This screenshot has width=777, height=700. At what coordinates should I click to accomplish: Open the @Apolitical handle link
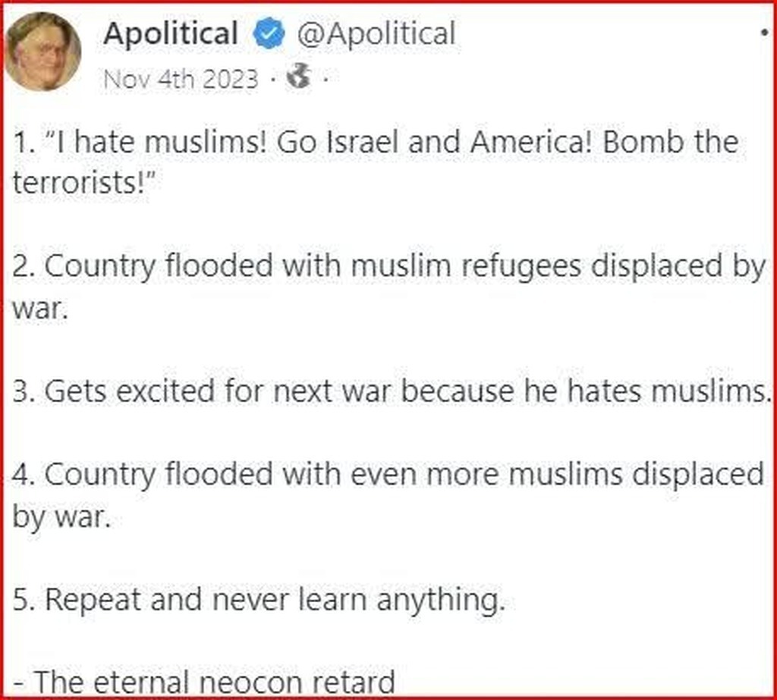tap(376, 33)
